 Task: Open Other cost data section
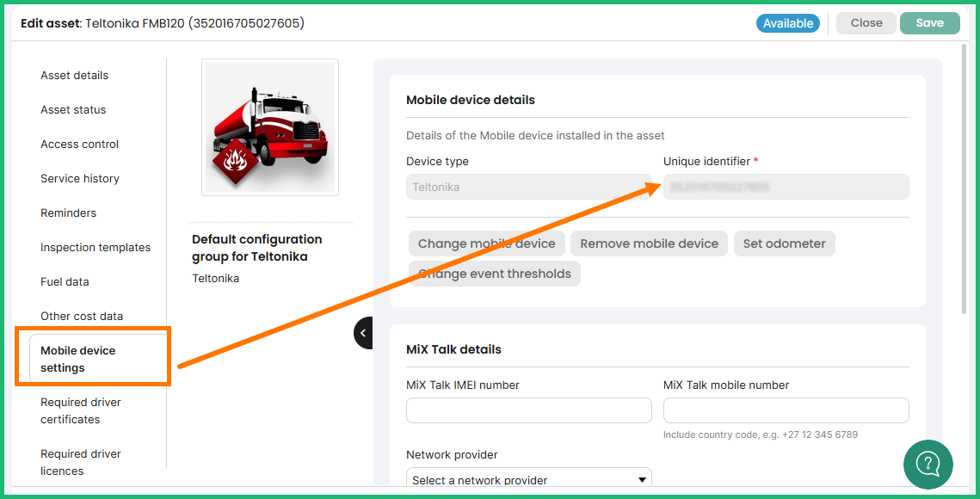tap(82, 317)
